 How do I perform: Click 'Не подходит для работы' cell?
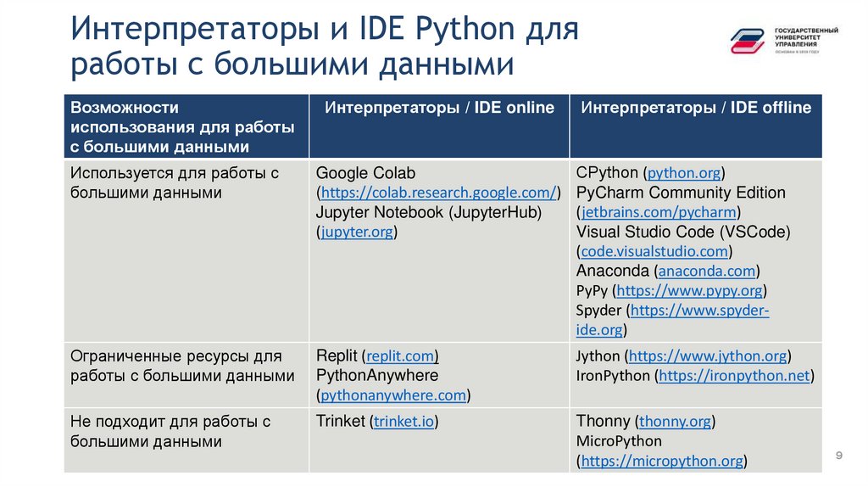186,440
